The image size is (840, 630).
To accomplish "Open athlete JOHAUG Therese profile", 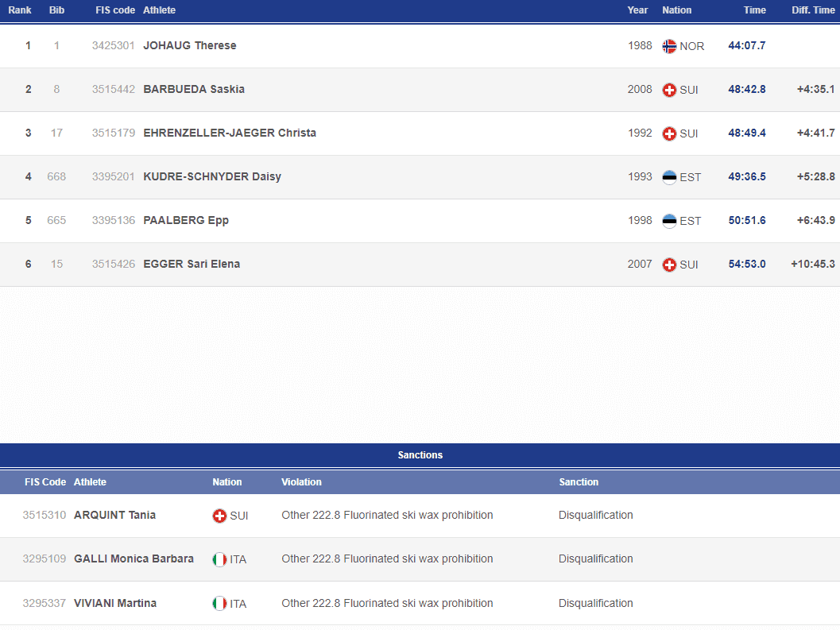I will (x=190, y=45).
